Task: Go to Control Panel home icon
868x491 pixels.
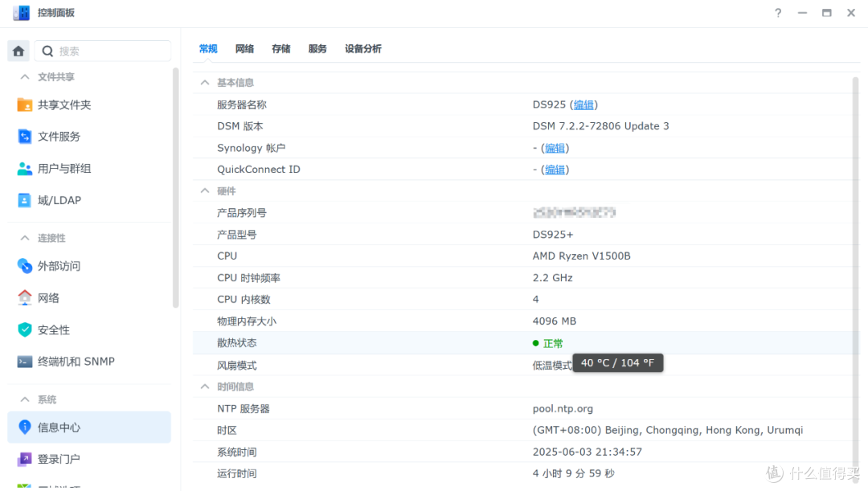Action: pyautogui.click(x=18, y=51)
